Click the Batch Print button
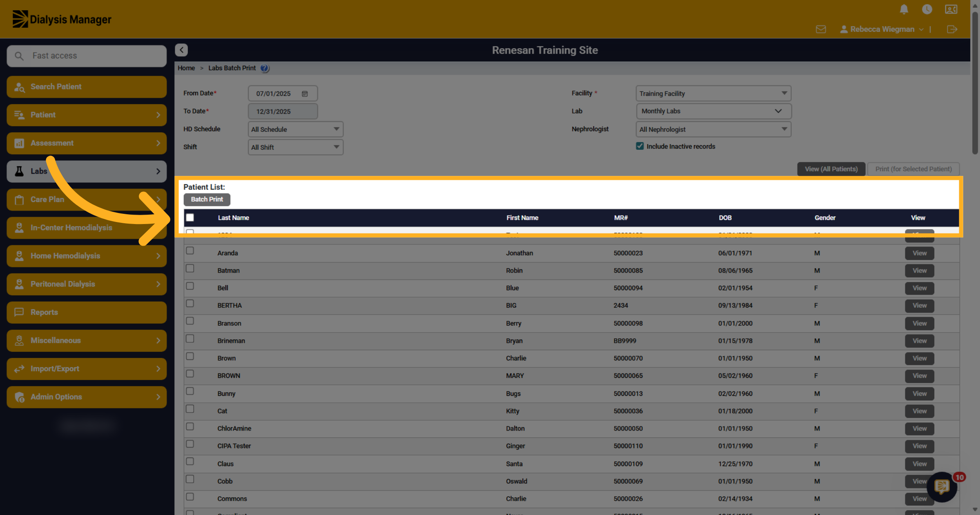Viewport: 980px width, 515px height. pos(207,200)
